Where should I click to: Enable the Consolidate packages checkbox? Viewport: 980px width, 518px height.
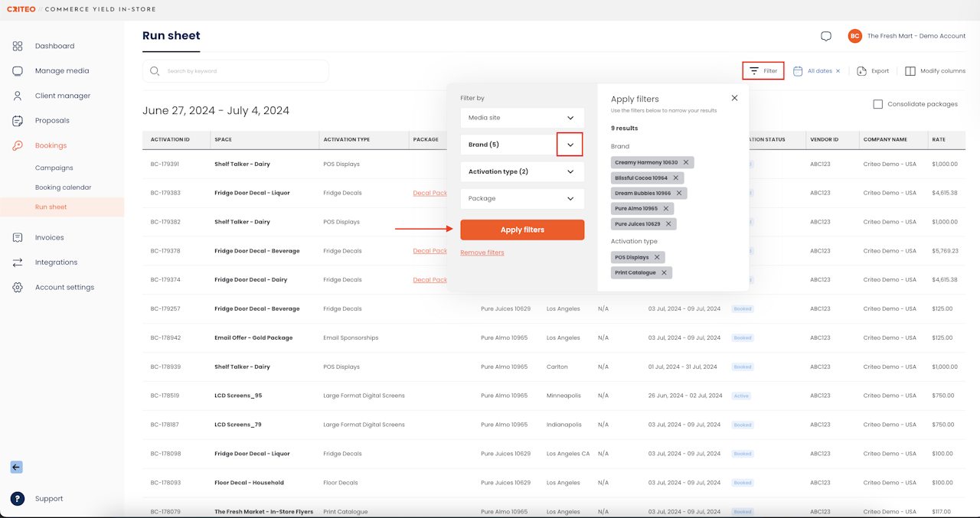click(878, 104)
